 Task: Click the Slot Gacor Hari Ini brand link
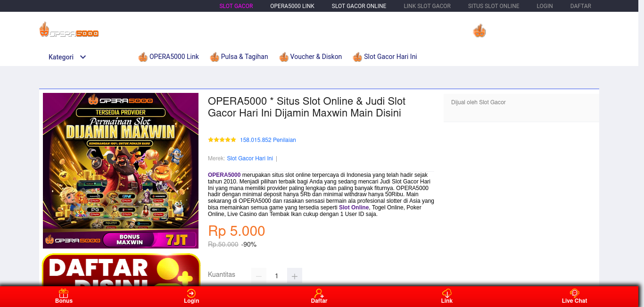(250, 158)
